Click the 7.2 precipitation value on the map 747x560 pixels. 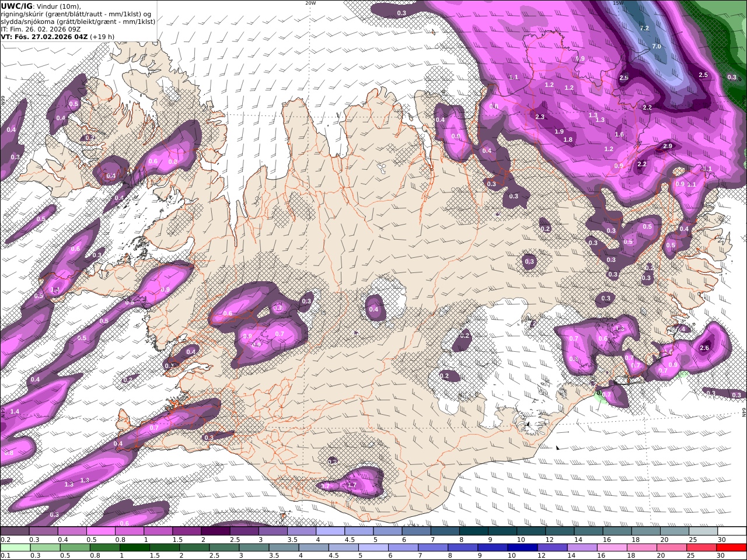click(644, 28)
